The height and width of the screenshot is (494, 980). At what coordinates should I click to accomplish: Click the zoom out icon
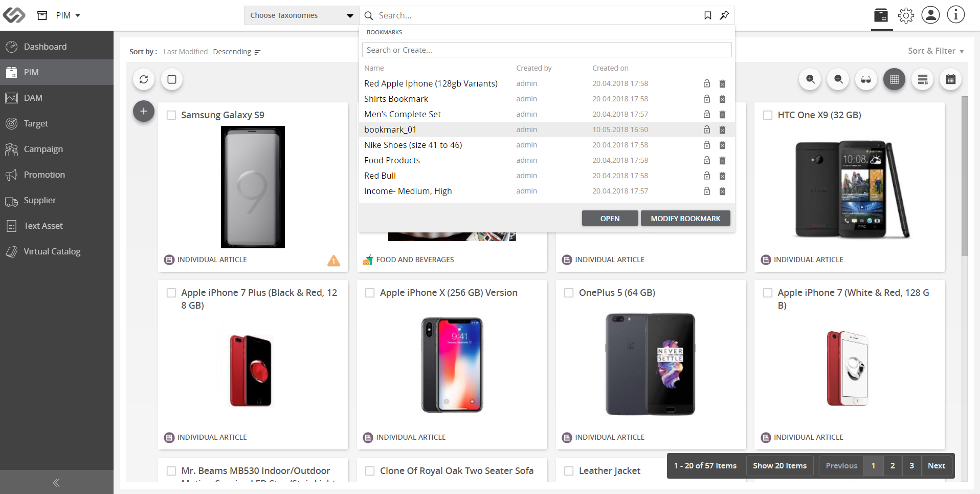pos(838,79)
